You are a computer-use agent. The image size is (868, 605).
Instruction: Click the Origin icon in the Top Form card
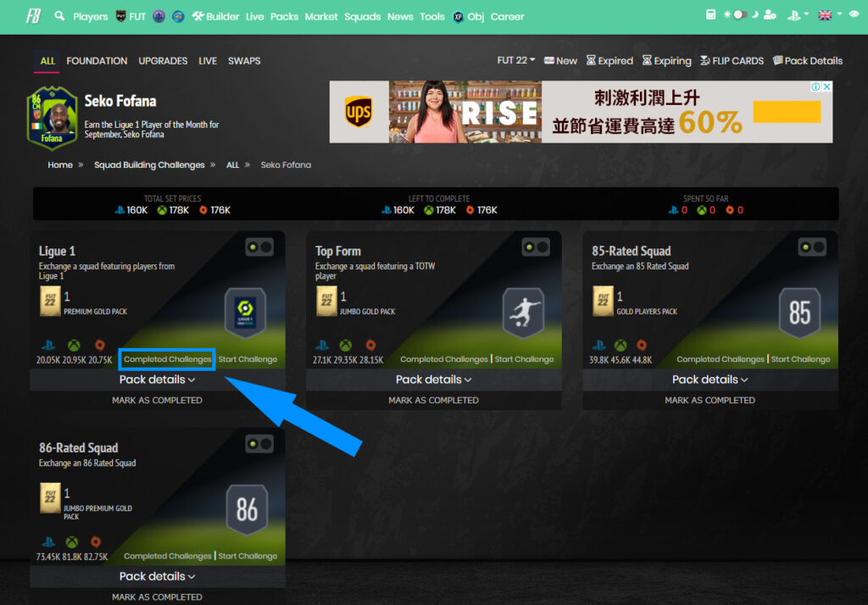[371, 346]
